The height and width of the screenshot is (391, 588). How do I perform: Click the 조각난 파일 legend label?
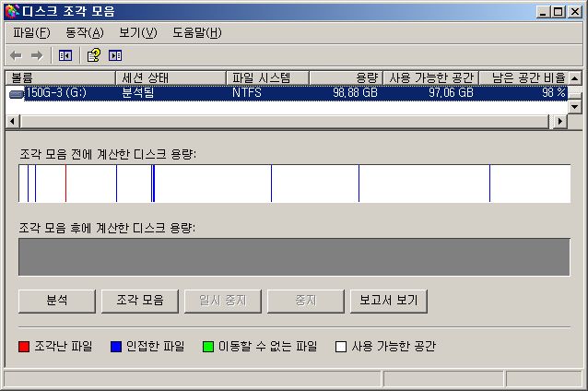tap(64, 347)
